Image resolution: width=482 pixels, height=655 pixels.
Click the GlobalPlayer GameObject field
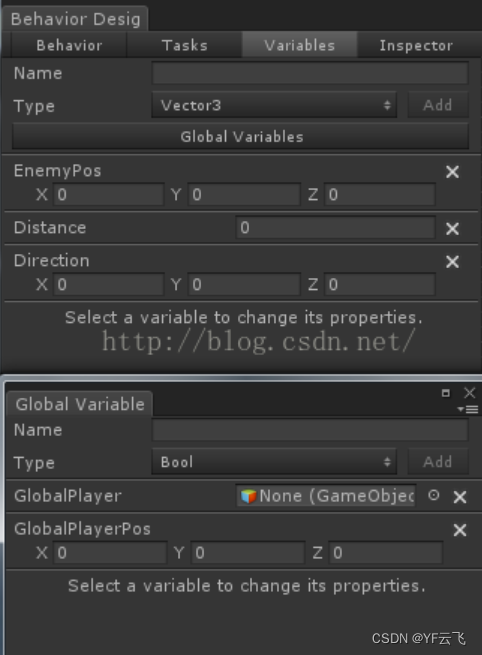coord(326,496)
